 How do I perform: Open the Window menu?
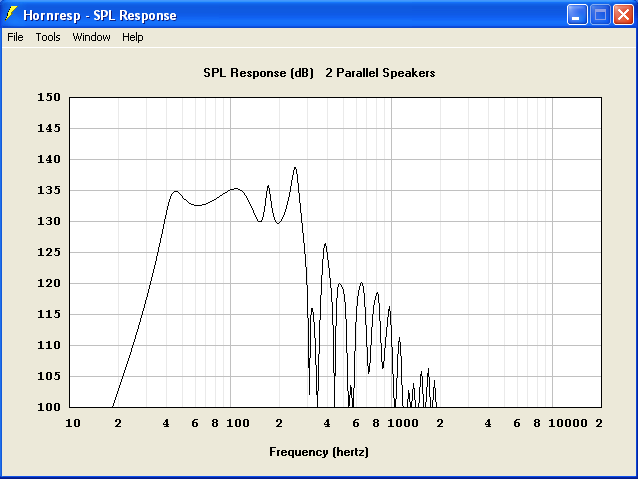[91, 37]
